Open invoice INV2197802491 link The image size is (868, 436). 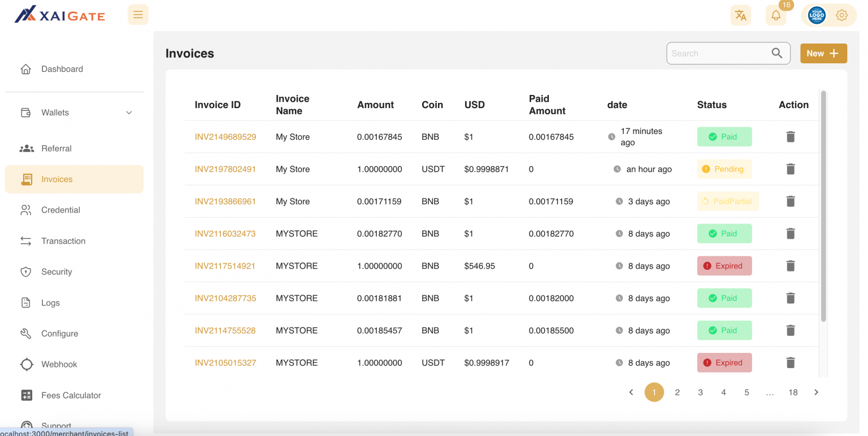pos(225,169)
